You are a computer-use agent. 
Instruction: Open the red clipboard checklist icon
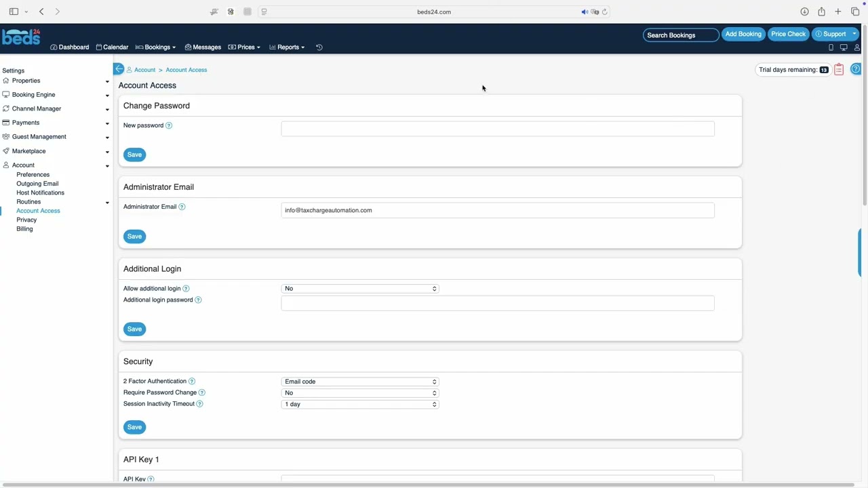tap(839, 70)
